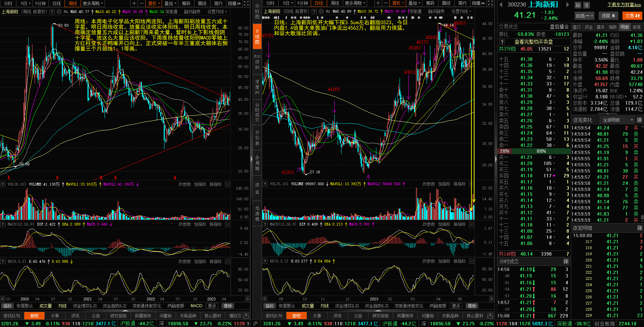
Task: Switch left chart to 日线 tab
Action: (x=57, y=3)
